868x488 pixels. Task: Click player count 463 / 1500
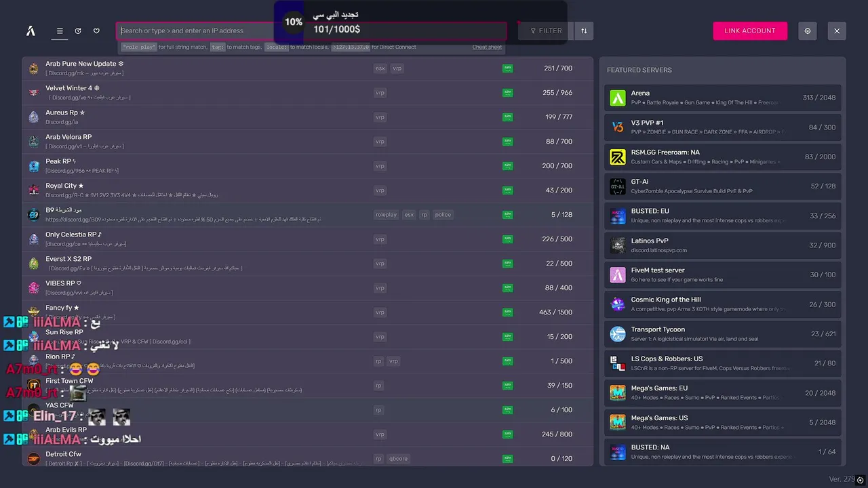[x=555, y=312]
